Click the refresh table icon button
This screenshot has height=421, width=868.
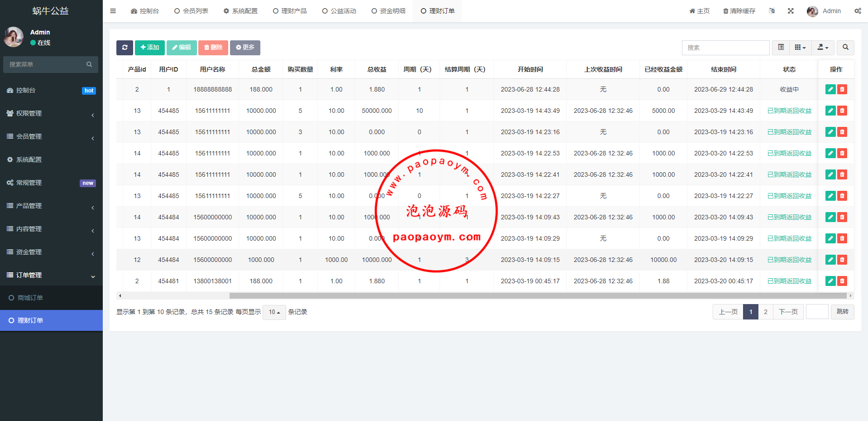tap(125, 48)
